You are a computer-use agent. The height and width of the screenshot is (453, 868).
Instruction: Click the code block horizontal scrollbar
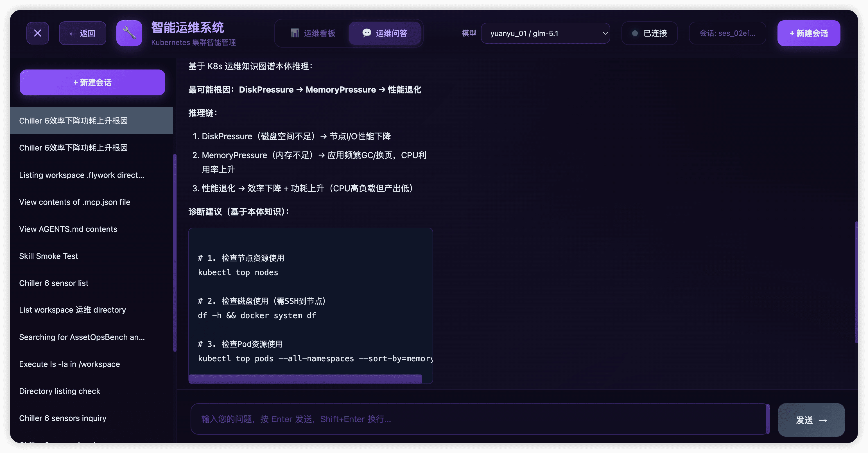pos(305,378)
